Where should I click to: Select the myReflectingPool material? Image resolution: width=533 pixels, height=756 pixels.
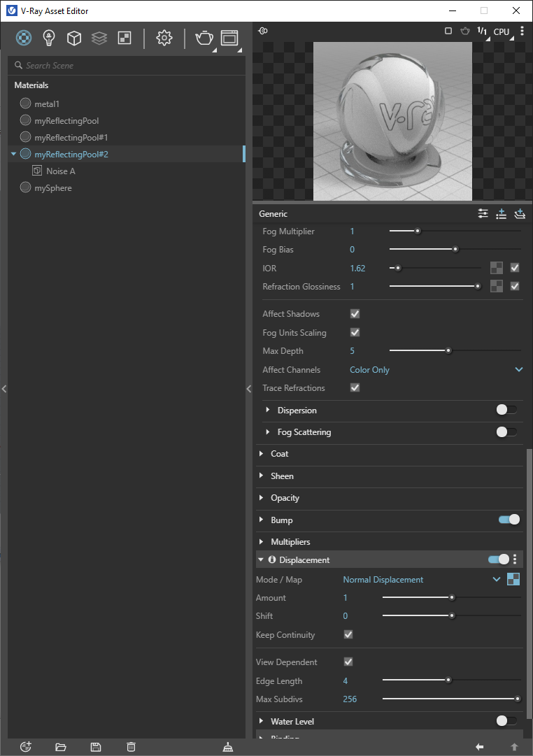click(66, 120)
